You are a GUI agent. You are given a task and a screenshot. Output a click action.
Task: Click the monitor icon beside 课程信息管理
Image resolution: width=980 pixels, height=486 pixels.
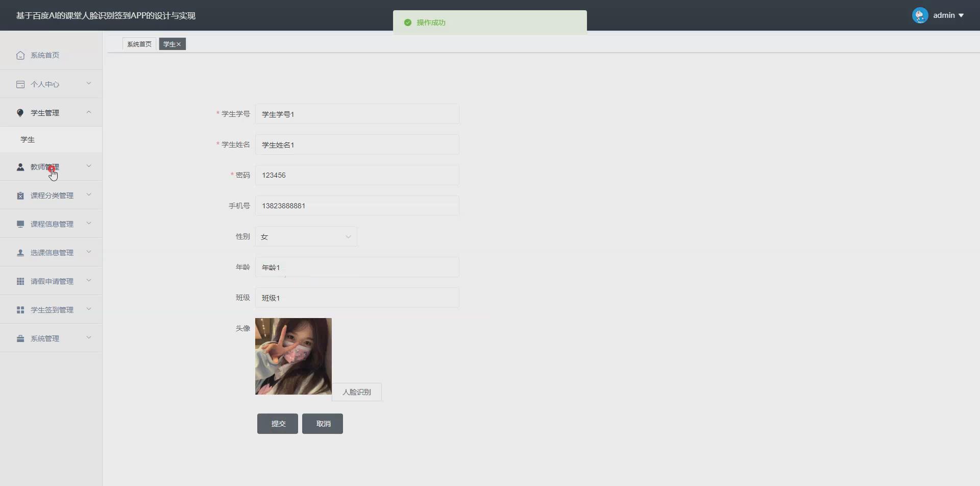tap(20, 224)
